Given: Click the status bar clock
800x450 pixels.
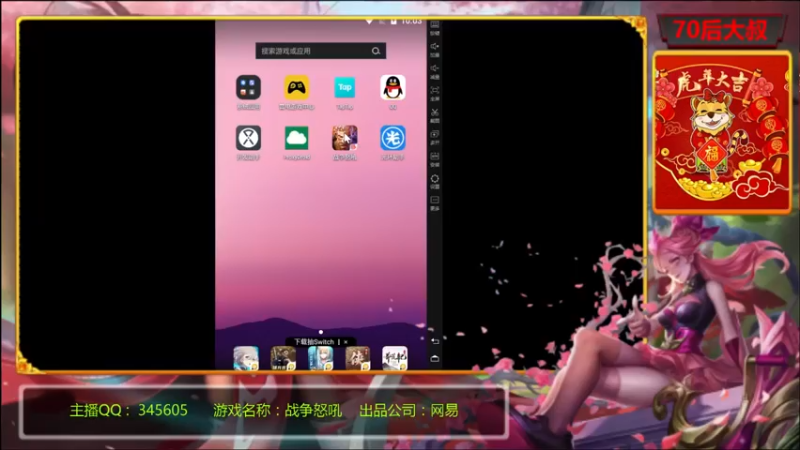Looking at the screenshot, I should click(x=411, y=21).
